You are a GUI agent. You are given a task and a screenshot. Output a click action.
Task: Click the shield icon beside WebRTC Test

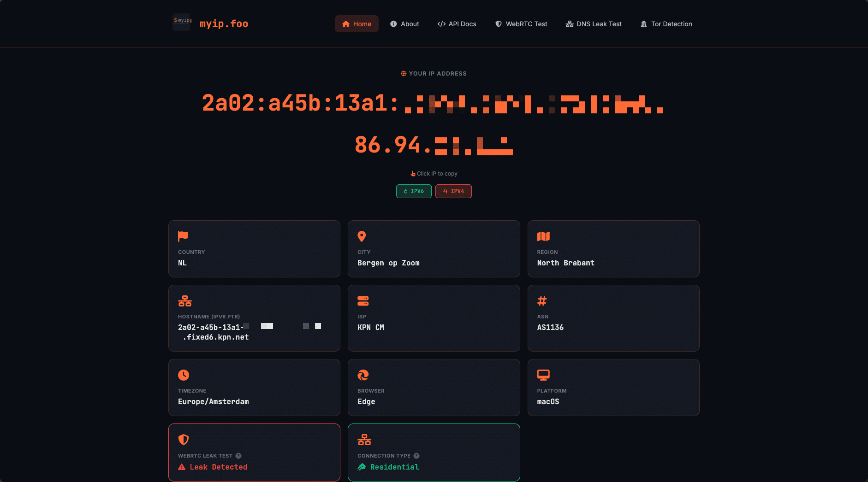[x=499, y=24]
